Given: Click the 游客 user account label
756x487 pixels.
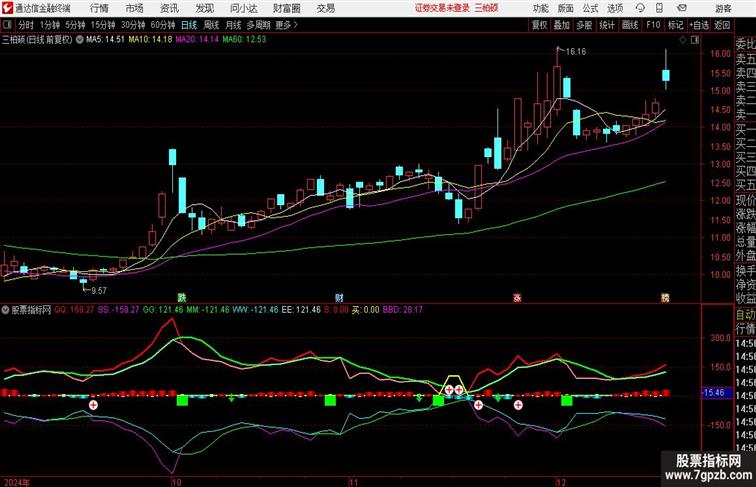Looking at the screenshot, I should pyautogui.click(x=723, y=8).
